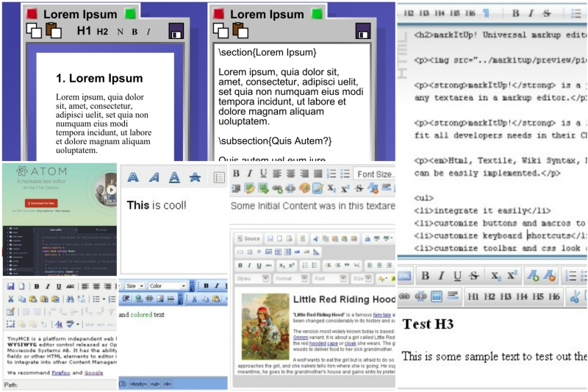
Task: Click the blue HTML button above 'Test H3'
Action: pos(405,276)
